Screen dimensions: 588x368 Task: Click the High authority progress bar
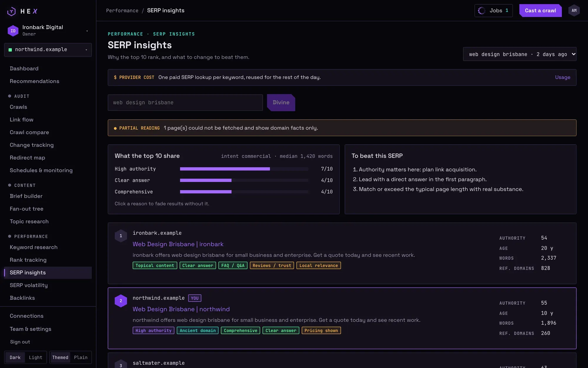click(x=244, y=169)
